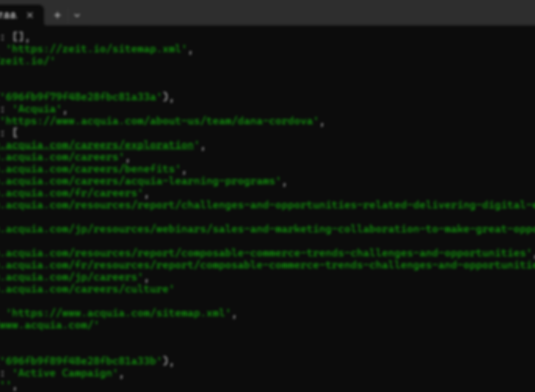Click the Acquia dana-cordova team URL
The width and height of the screenshot is (535, 392).
tap(159, 121)
